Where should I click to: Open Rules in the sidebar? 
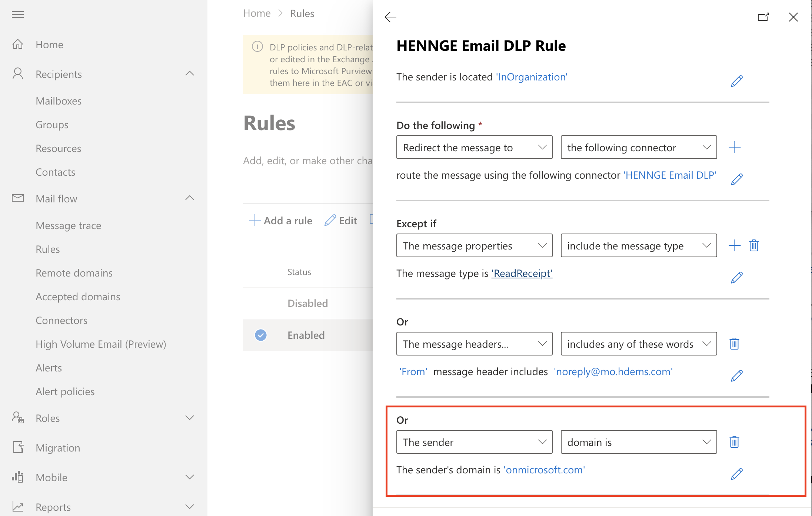click(47, 249)
